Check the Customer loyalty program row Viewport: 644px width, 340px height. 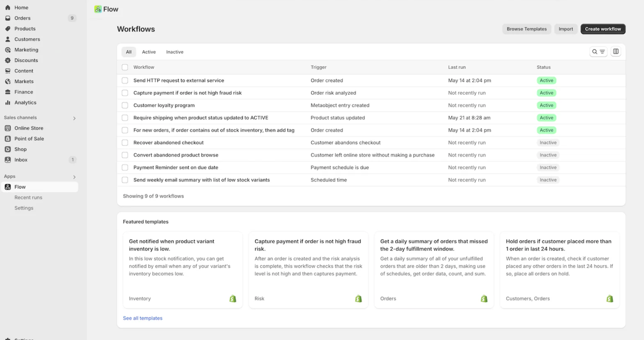[x=125, y=105]
